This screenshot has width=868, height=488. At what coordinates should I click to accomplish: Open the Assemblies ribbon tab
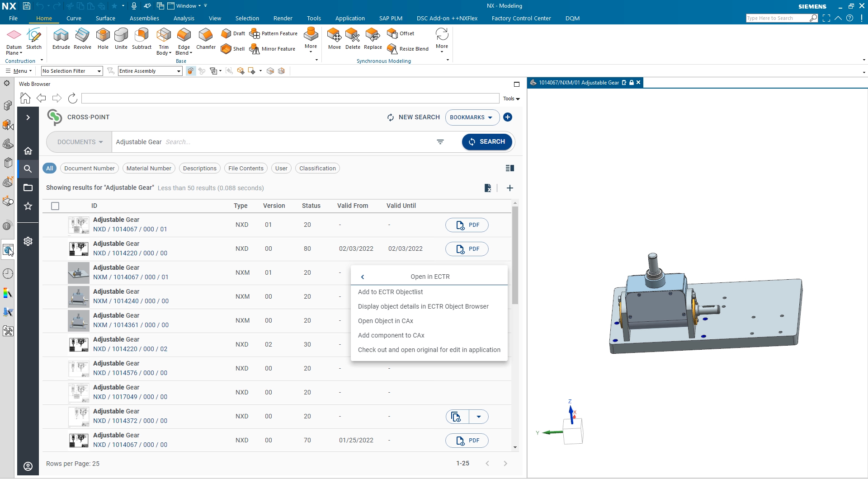(x=144, y=19)
